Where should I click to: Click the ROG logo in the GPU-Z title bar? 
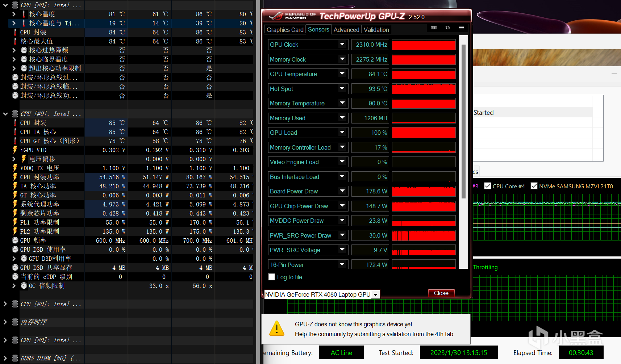pos(276,16)
